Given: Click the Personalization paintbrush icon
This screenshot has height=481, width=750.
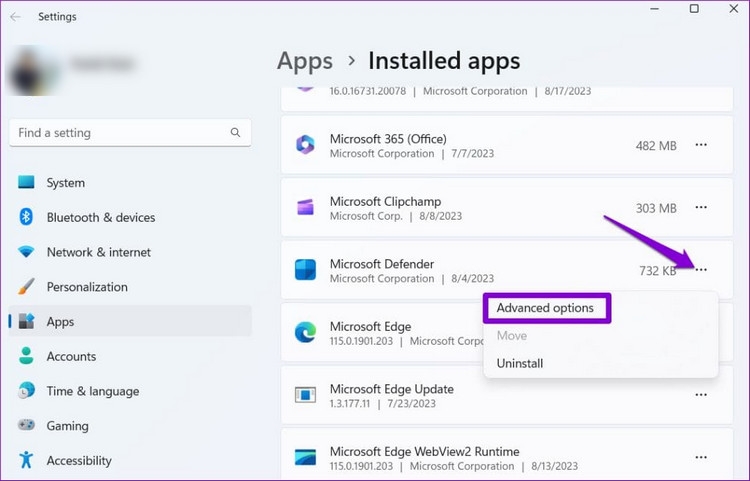Looking at the screenshot, I should point(26,286).
